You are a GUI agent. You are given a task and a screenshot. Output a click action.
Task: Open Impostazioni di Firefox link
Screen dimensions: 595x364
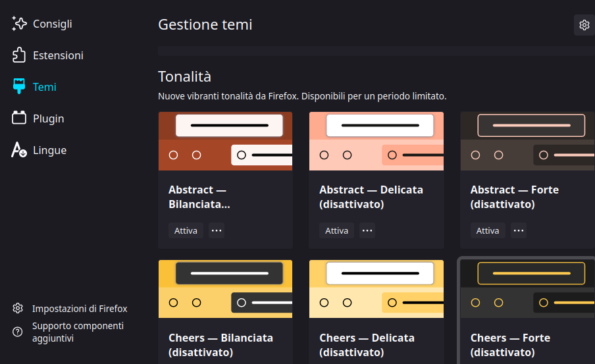tap(80, 309)
